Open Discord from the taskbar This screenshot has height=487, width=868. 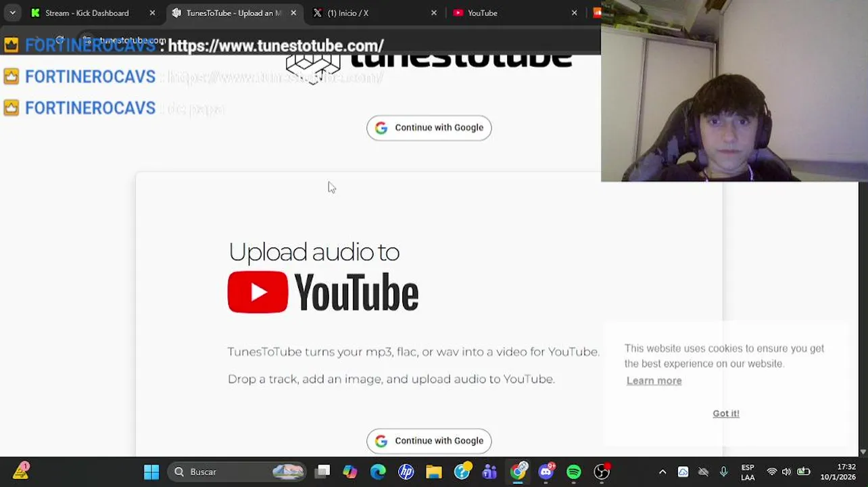546,471
